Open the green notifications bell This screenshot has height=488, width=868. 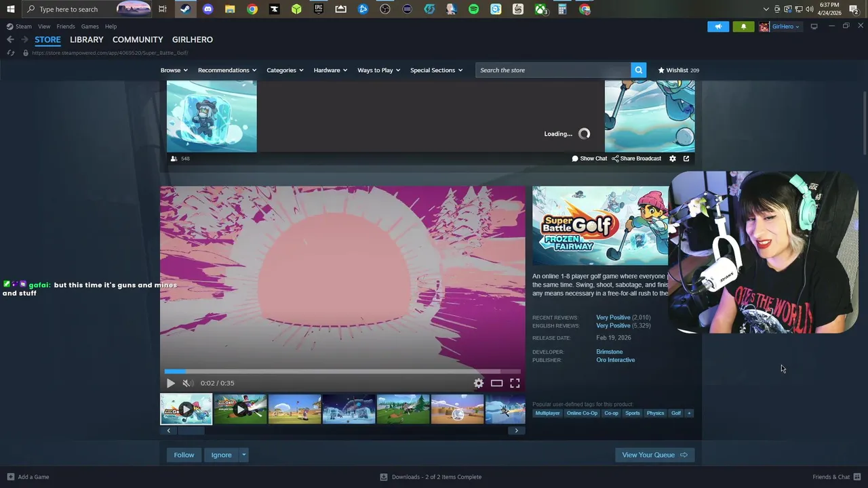[743, 26]
